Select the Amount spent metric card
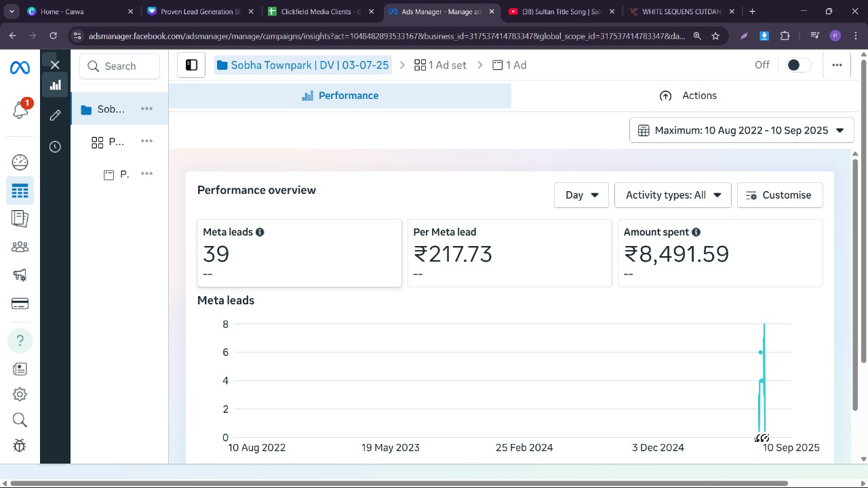Viewport: 868px width, 488px height. (x=719, y=253)
